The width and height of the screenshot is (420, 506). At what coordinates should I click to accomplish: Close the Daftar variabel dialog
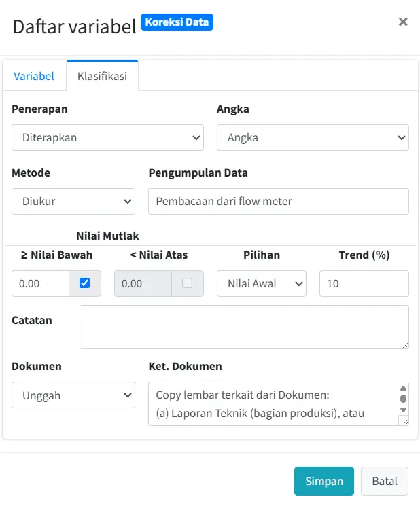403,22
